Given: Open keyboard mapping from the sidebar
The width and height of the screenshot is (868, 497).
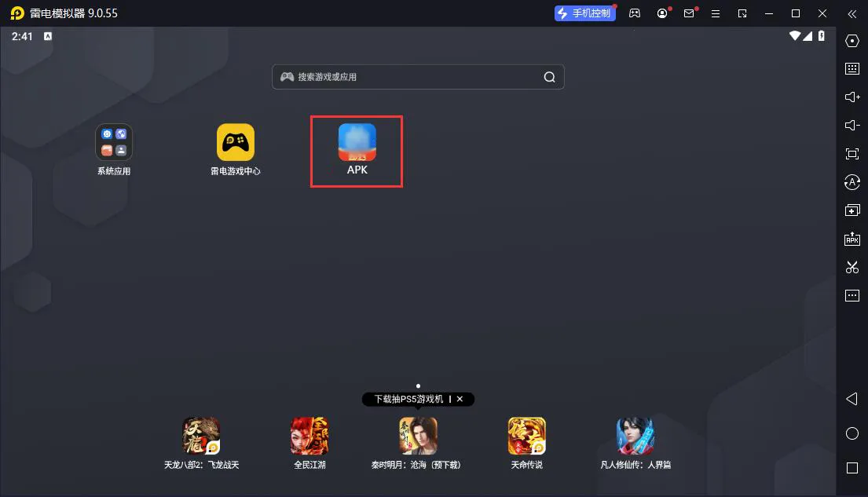Looking at the screenshot, I should tap(852, 69).
